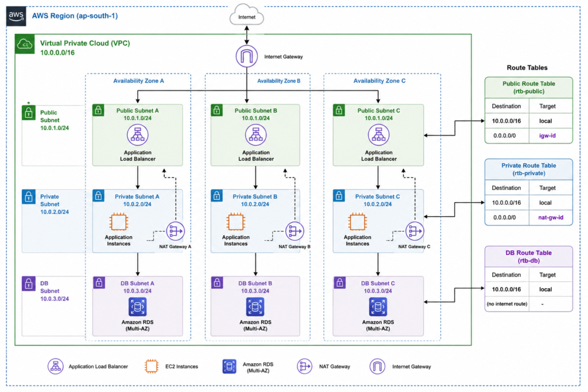Click the purple lock icon on DB Subnet A
588x392 pixels.
pyautogui.click(x=99, y=282)
